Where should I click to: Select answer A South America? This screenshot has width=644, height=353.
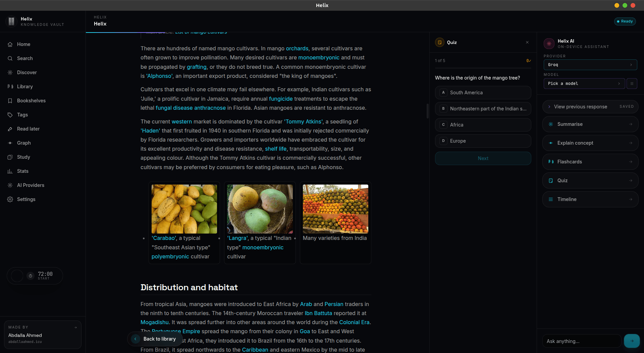[483, 93]
